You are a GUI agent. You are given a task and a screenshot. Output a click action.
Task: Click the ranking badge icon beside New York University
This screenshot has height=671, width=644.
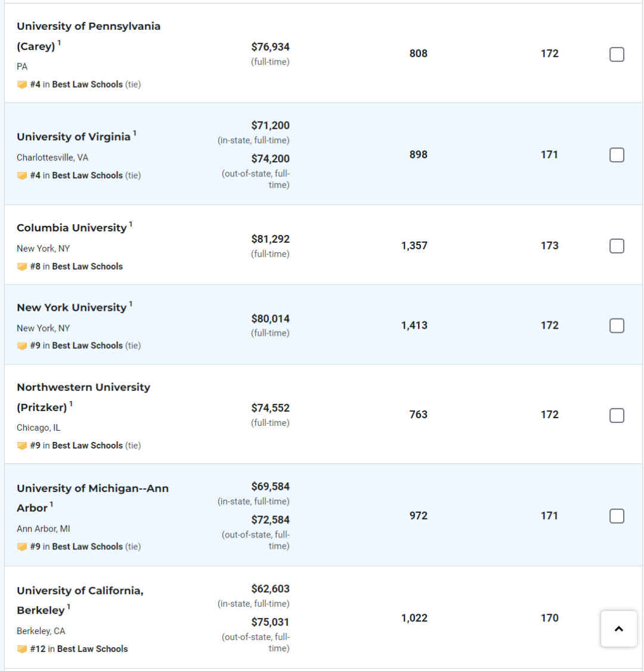[22, 346]
